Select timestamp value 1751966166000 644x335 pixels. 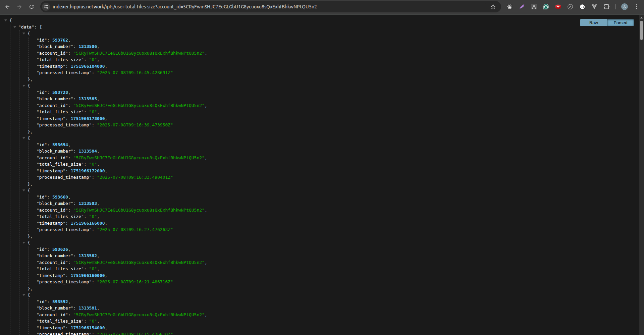point(88,223)
